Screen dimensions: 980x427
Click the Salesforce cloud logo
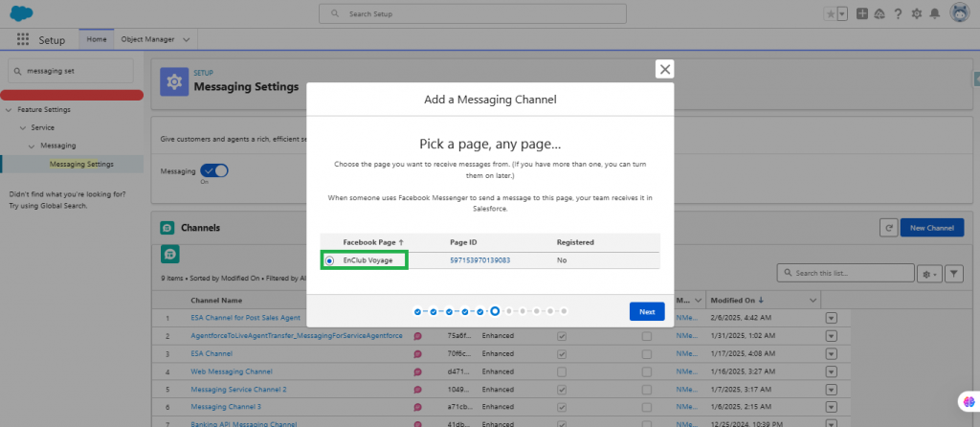coord(21,13)
